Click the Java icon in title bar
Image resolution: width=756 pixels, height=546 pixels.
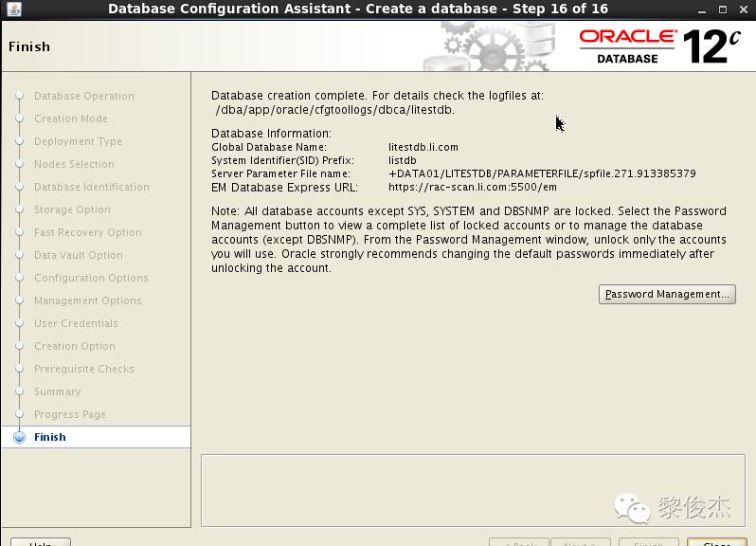tap(14, 9)
